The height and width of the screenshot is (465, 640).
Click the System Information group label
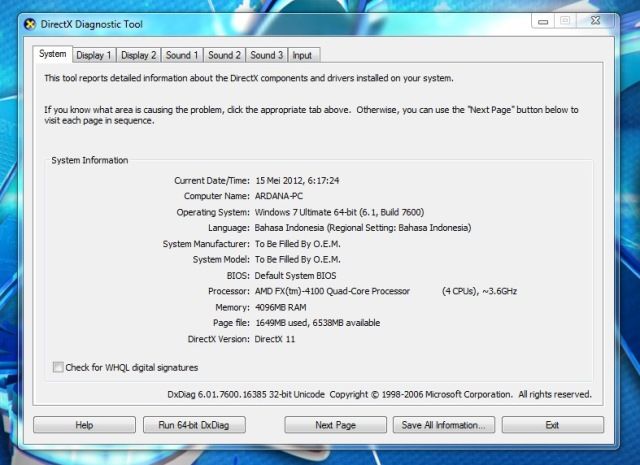(x=90, y=160)
